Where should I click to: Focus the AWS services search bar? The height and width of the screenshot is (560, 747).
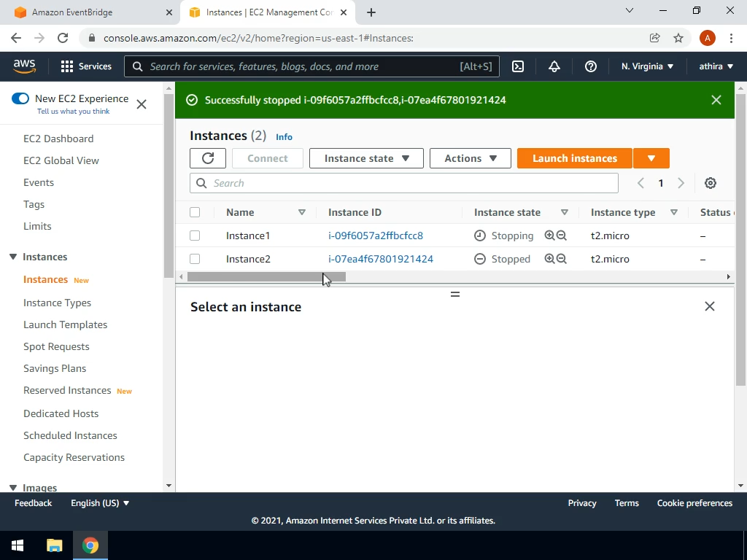(311, 66)
